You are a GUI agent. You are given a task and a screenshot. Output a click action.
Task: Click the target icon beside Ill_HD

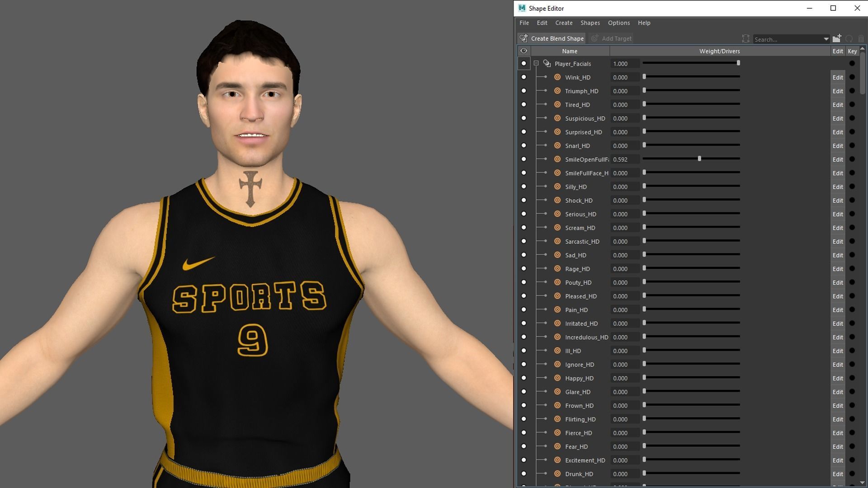(557, 351)
